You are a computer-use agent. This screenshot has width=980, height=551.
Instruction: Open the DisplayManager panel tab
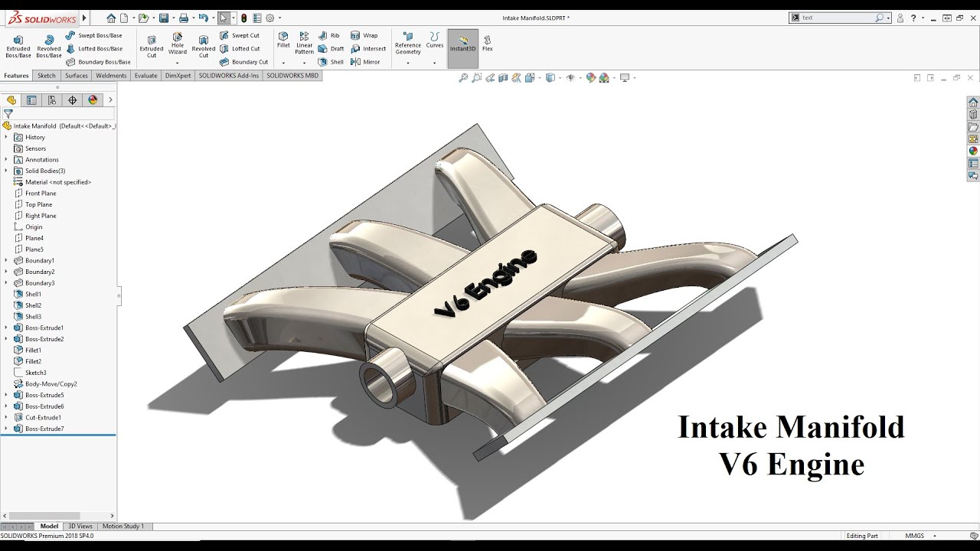pyautogui.click(x=93, y=99)
